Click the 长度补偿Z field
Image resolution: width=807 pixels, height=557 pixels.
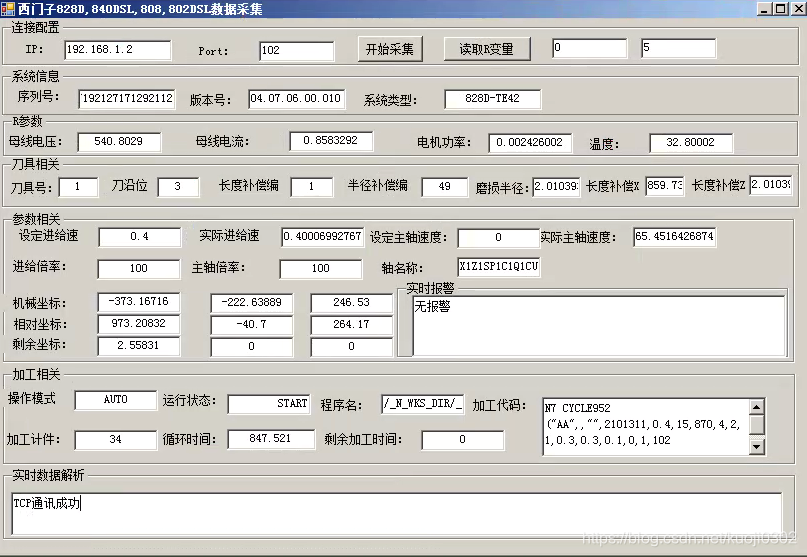[770, 185]
